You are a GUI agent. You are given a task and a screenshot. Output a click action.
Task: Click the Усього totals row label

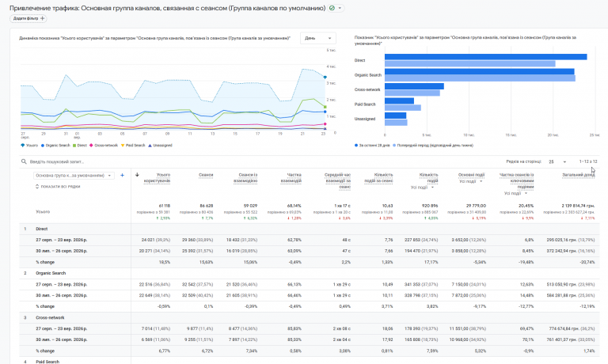click(43, 211)
